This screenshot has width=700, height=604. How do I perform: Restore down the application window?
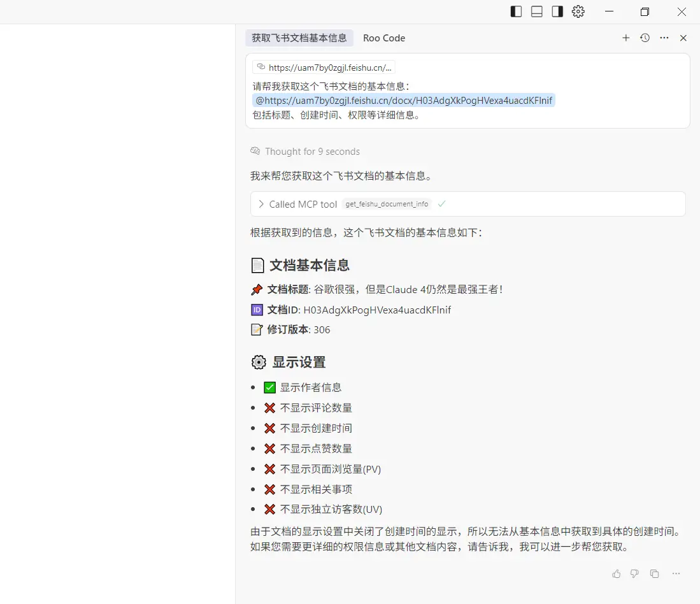pyautogui.click(x=645, y=11)
